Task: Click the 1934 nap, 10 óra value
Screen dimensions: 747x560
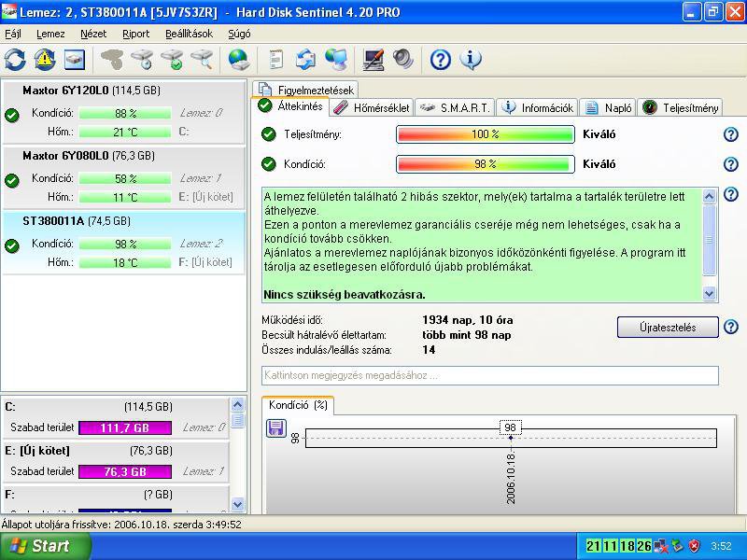Action: [x=468, y=320]
